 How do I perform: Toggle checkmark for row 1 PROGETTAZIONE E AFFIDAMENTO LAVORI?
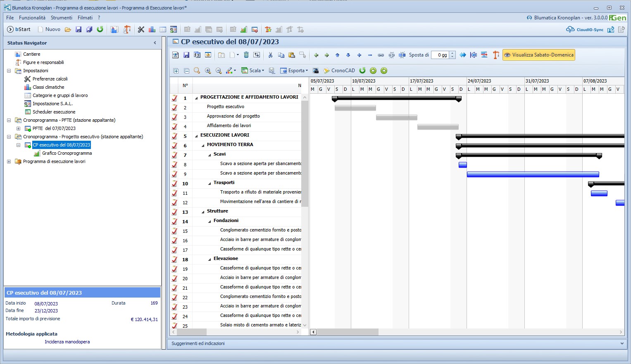pos(174,98)
